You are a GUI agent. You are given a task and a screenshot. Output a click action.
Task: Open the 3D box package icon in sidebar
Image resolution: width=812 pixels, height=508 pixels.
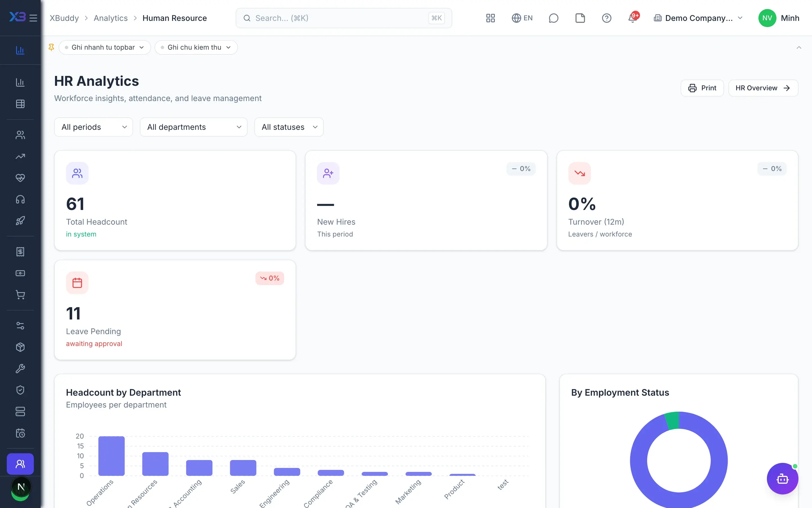(20, 347)
